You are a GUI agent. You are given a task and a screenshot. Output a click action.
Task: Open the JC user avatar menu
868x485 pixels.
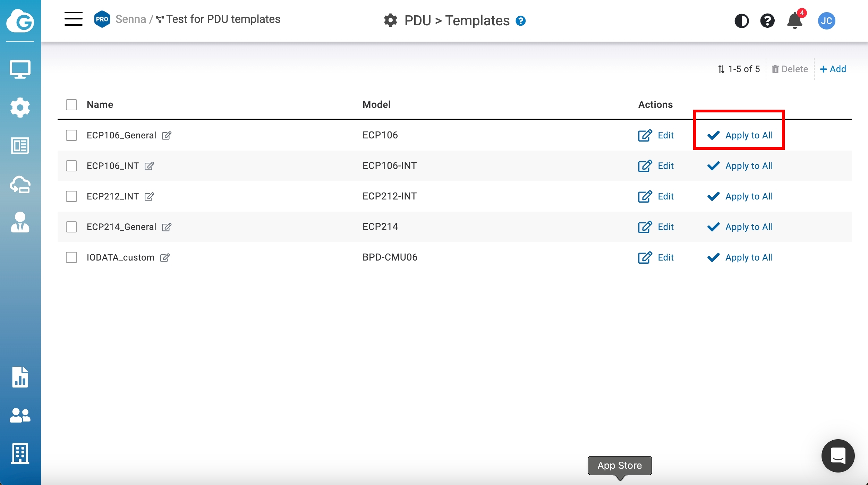tap(826, 21)
